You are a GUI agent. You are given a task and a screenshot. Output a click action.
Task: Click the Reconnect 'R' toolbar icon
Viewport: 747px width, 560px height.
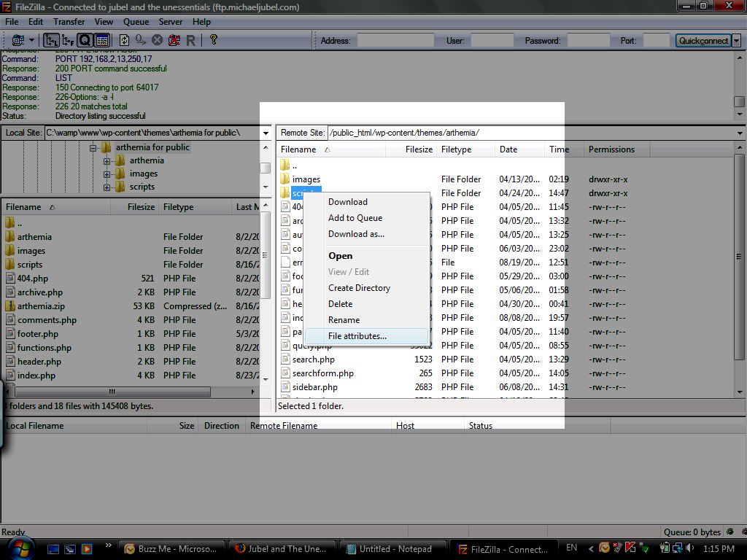[190, 40]
